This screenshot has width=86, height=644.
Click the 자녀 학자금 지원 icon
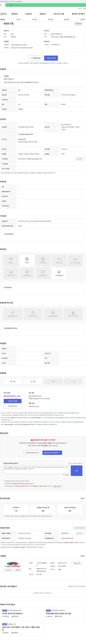pyautogui.click(x=75, y=261)
